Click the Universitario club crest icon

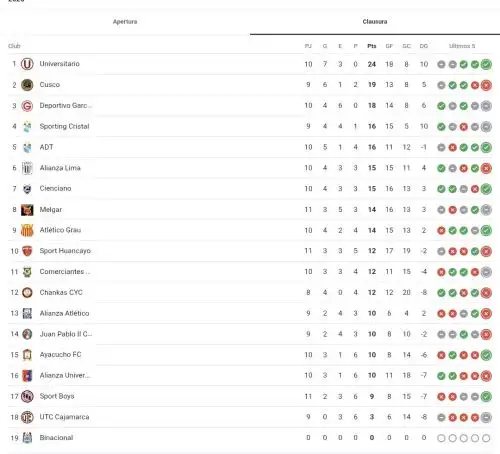tap(27, 64)
